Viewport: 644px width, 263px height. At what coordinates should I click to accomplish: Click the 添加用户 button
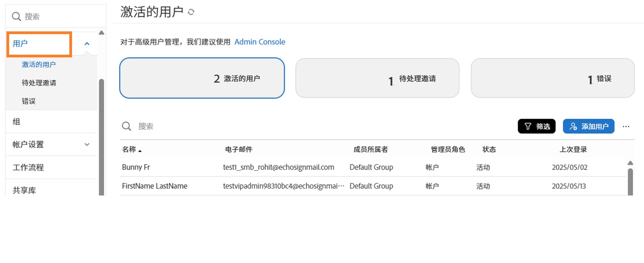tap(589, 126)
